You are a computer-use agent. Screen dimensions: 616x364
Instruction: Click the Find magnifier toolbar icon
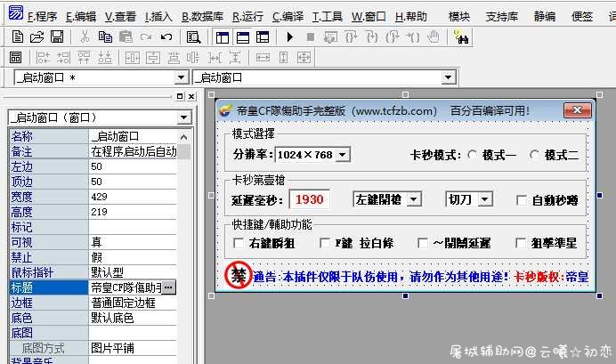click(193, 37)
